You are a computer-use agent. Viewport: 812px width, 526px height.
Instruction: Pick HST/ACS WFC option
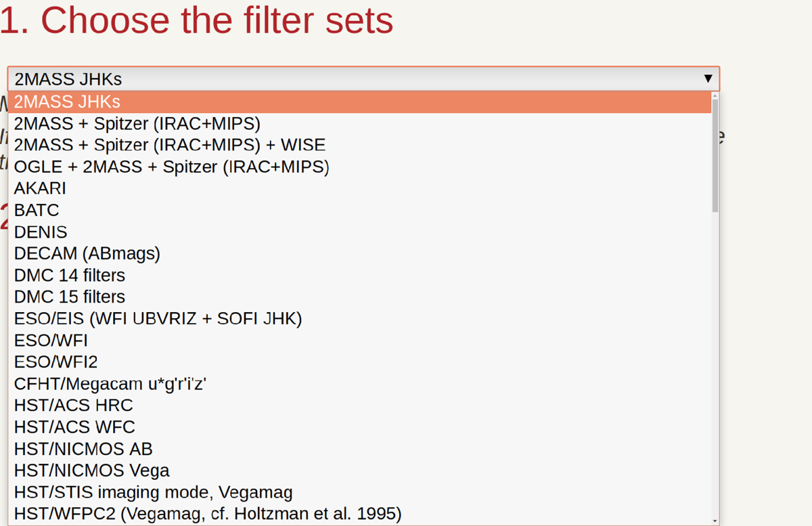click(74, 427)
